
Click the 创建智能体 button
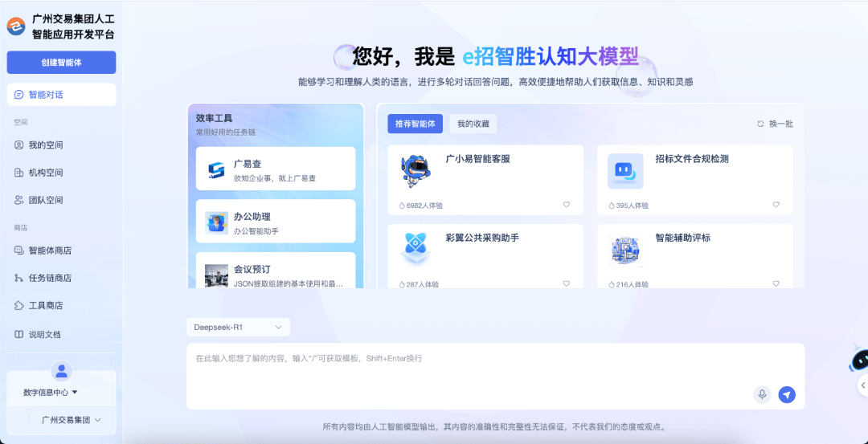point(61,63)
